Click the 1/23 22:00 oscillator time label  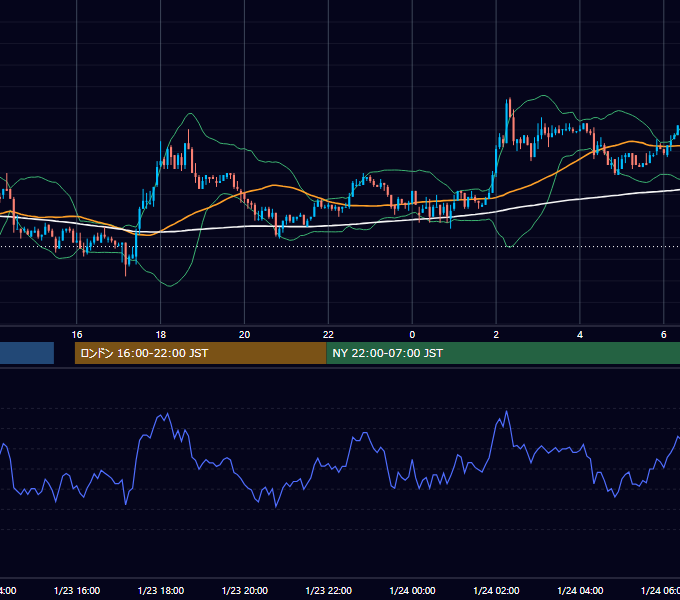329,590
